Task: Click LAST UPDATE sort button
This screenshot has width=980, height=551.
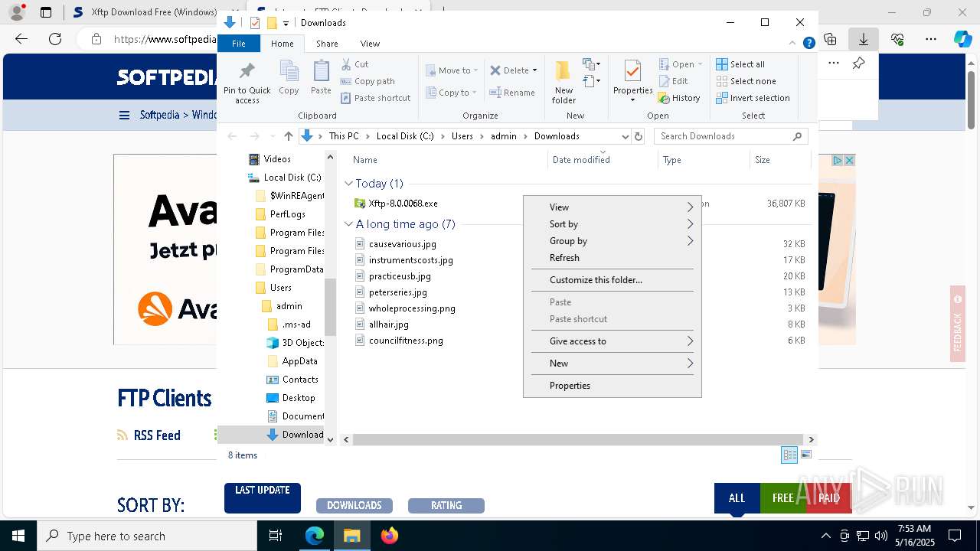Action: click(263, 497)
